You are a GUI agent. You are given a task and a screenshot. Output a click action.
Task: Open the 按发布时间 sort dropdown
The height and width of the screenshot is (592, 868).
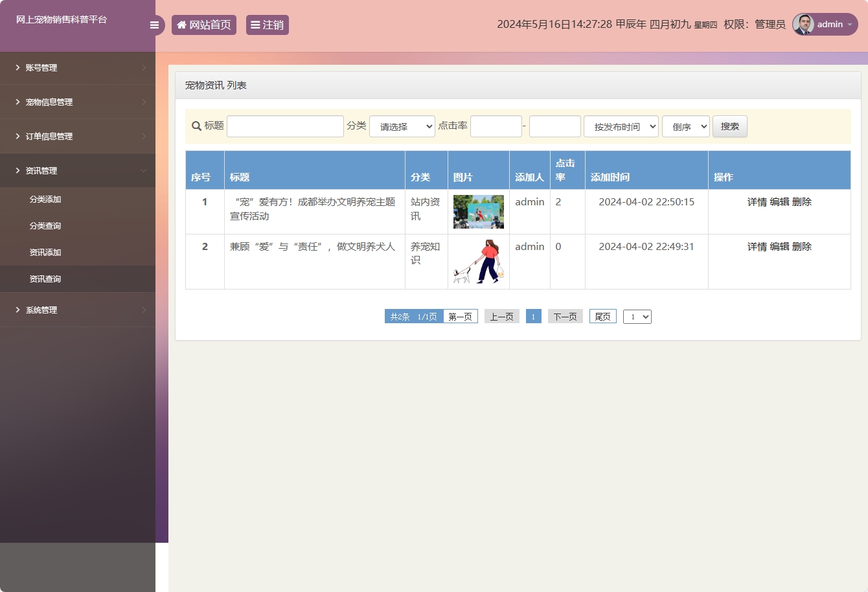tap(620, 126)
